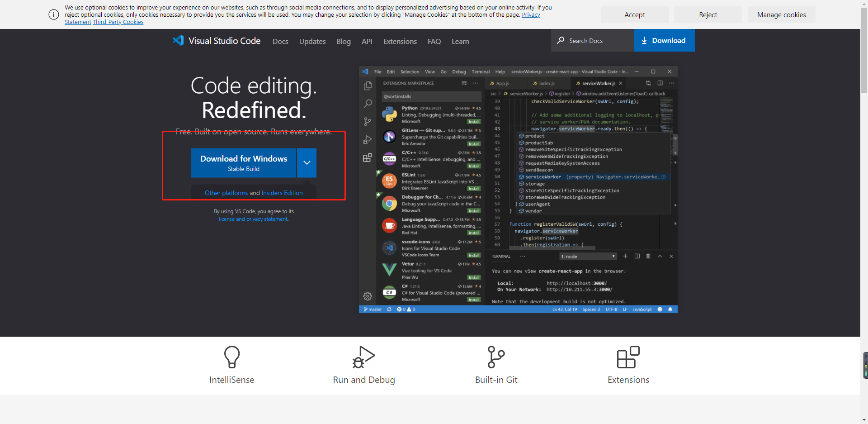Expand the download options chevron

pos(307,163)
